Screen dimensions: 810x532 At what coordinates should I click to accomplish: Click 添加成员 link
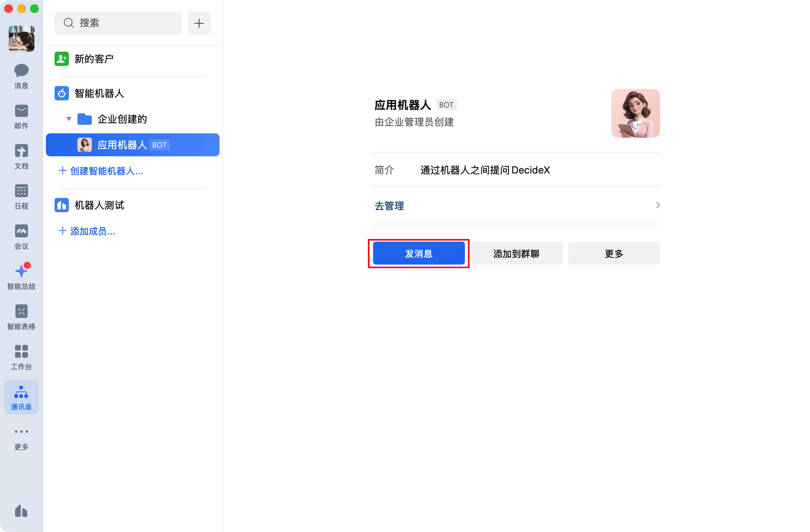pos(87,231)
